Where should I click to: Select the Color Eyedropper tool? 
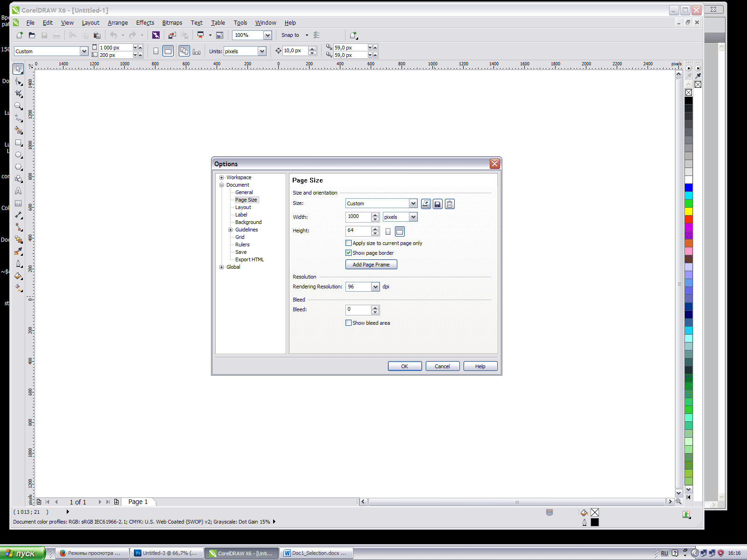pos(18,252)
